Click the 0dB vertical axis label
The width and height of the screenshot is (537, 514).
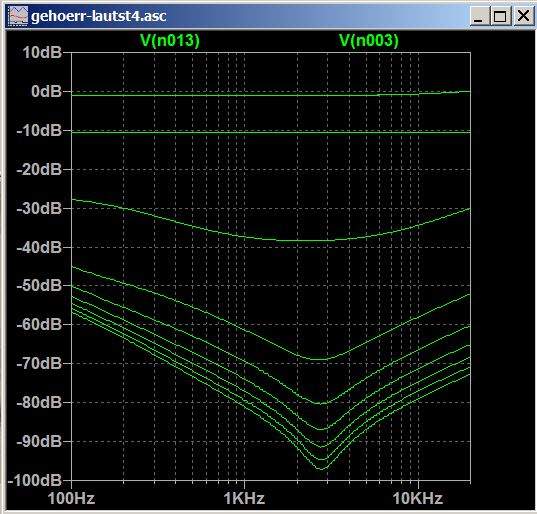[x=46, y=91]
